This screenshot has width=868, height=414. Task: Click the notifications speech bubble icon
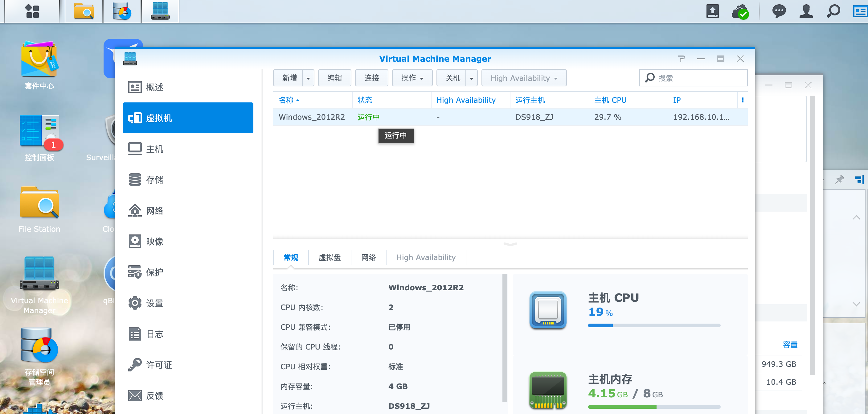[778, 11]
